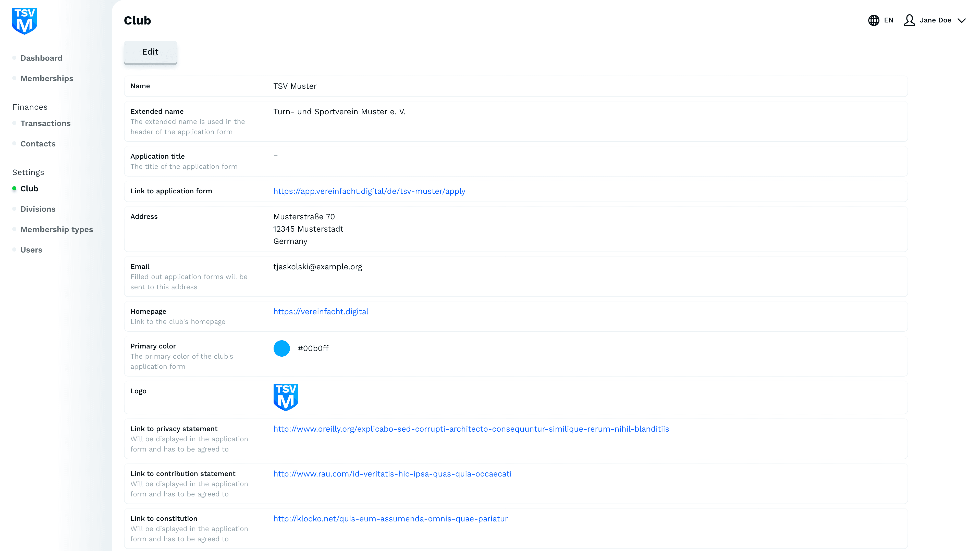Expand the Jane Doe user menu chevron
Screen dimensions: 980x551
click(x=961, y=20)
